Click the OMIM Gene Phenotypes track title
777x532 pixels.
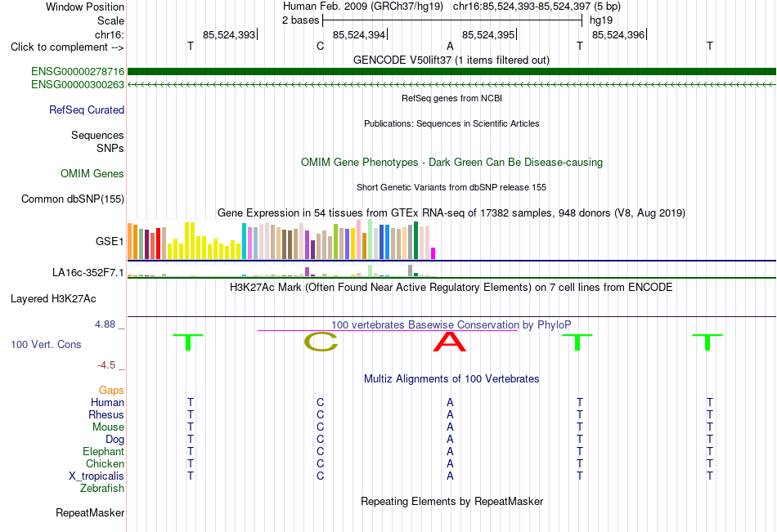pyautogui.click(x=451, y=162)
